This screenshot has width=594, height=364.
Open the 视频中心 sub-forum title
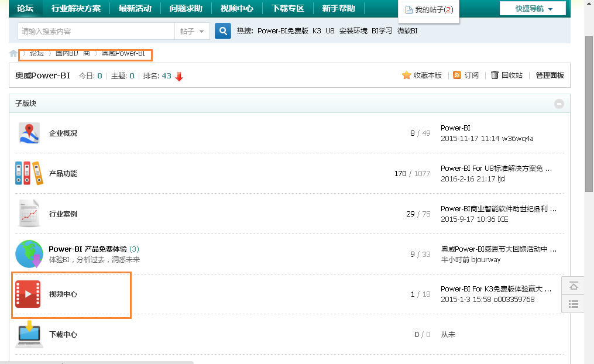tap(63, 294)
